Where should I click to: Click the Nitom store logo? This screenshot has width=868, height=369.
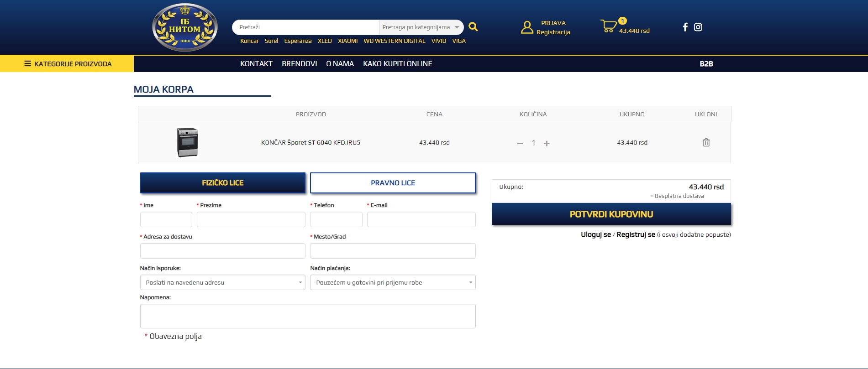(x=185, y=27)
